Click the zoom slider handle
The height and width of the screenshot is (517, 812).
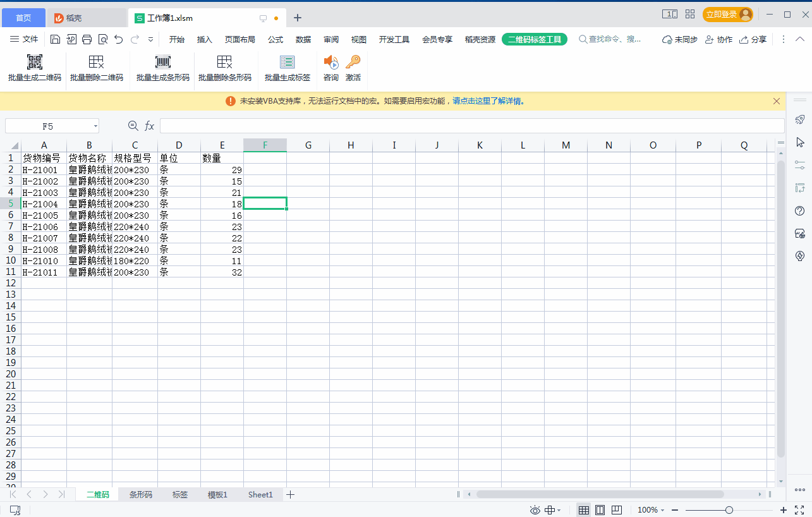729,510
